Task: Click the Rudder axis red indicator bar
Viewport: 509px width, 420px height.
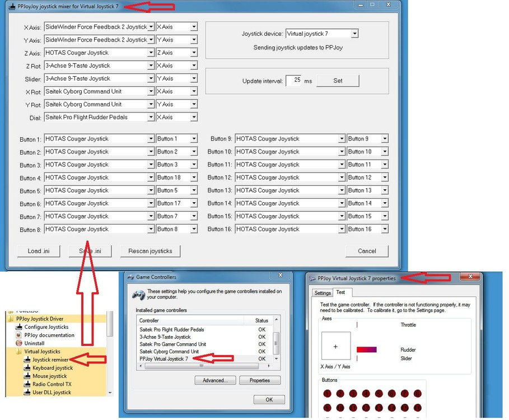Action: [367, 349]
